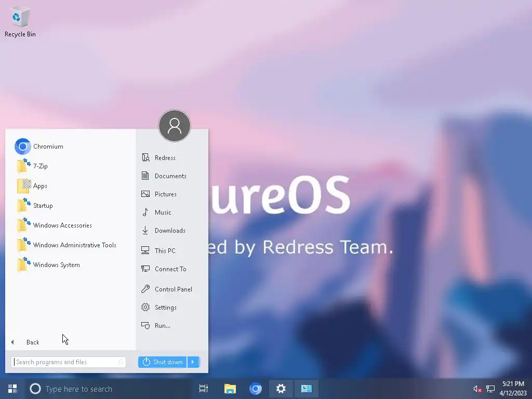This screenshot has width=532, height=399.
Task: Click the taskbar Type here to search box
Action: (x=108, y=389)
